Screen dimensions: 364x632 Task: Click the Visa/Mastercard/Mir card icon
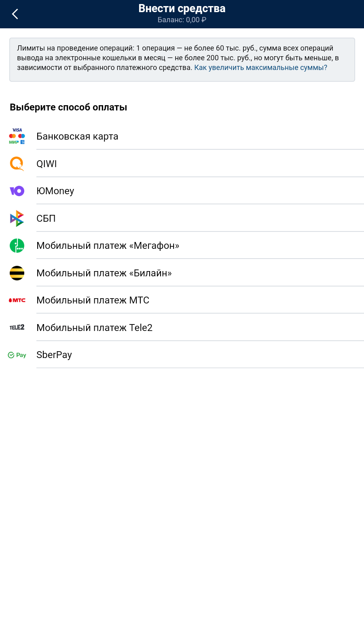17,136
